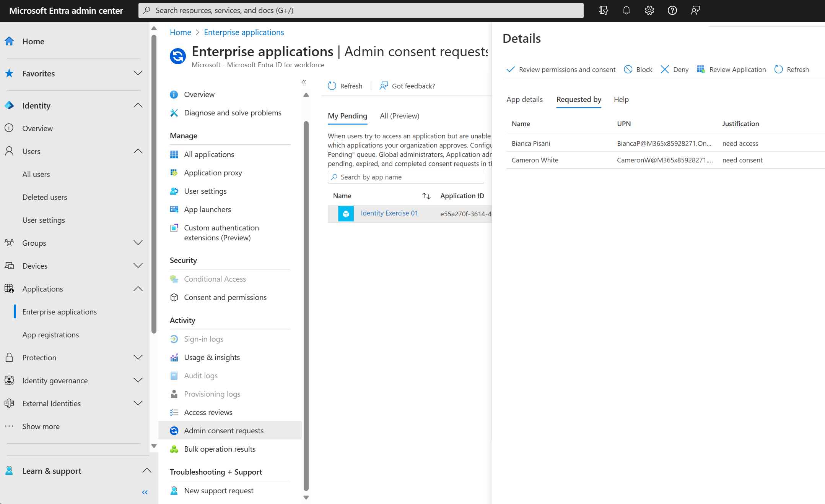Screen dimensions: 825x504
Task: Expand the Protection navigation section
Action: pos(138,358)
